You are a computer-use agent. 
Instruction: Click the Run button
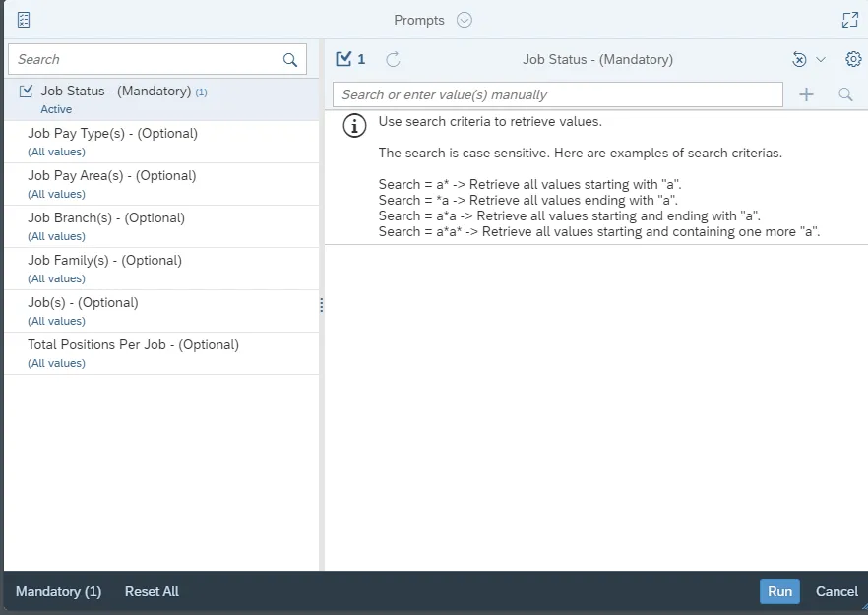779,591
